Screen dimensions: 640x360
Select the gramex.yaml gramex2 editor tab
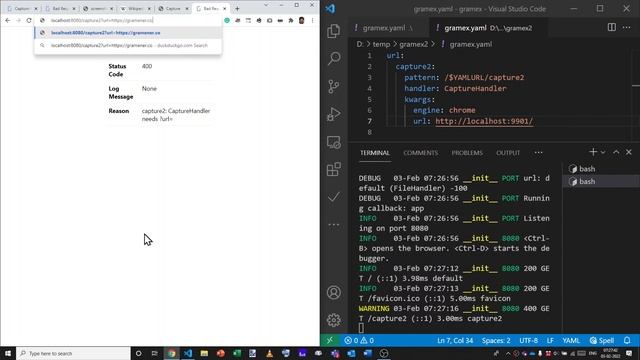[488, 28]
